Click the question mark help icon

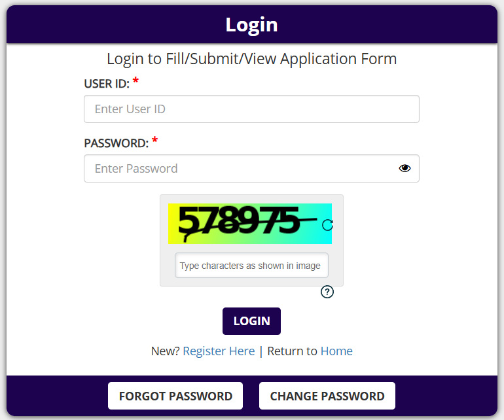[327, 292]
